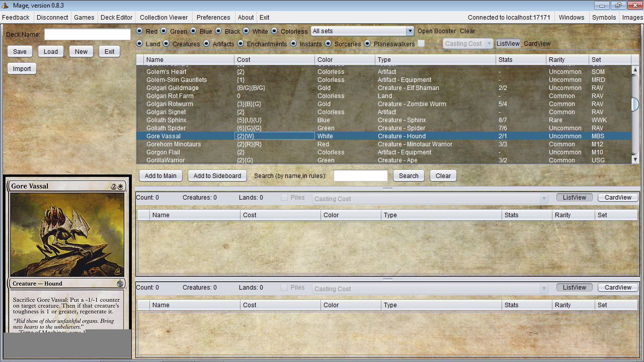
Task: Open the Games menu item
Action: click(x=84, y=17)
